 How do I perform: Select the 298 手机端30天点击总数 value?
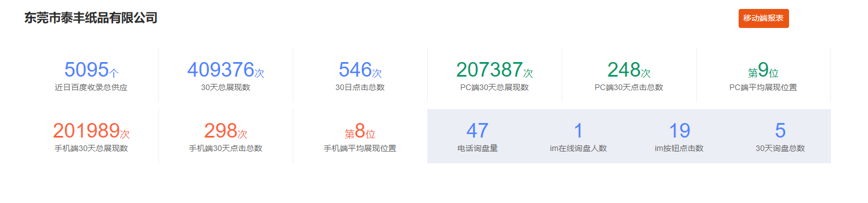[226, 136]
